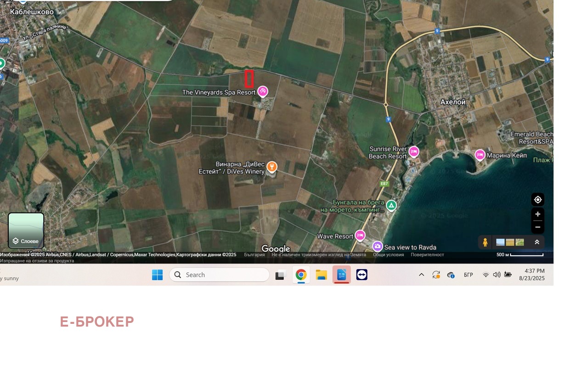Open the Поверителност privacy link
The width and height of the screenshot is (588, 368).
[427, 255]
